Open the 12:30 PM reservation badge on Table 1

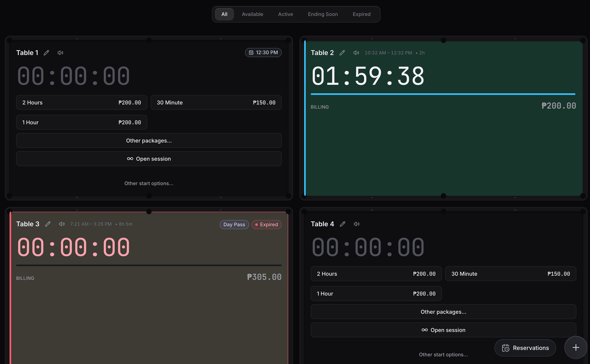click(x=263, y=53)
